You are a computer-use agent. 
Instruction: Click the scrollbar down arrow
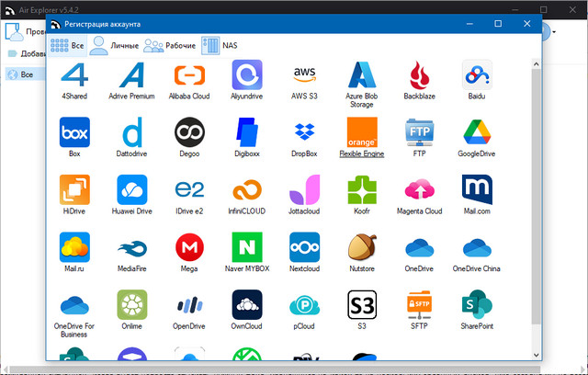[x=536, y=355]
